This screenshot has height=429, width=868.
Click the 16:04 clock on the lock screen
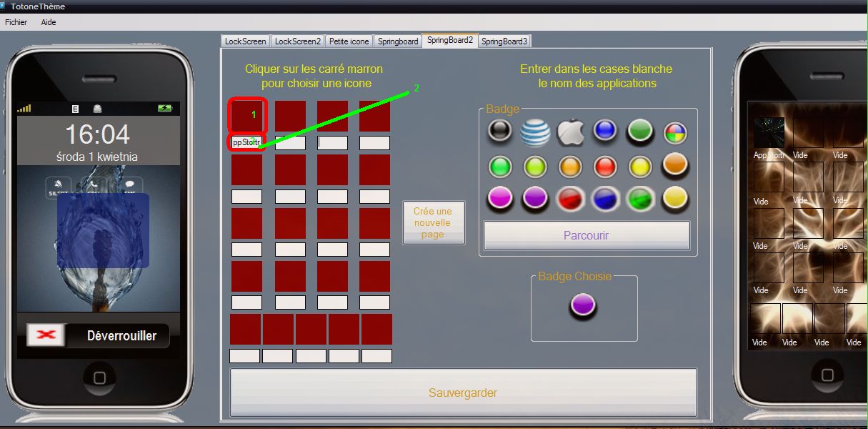tap(98, 134)
